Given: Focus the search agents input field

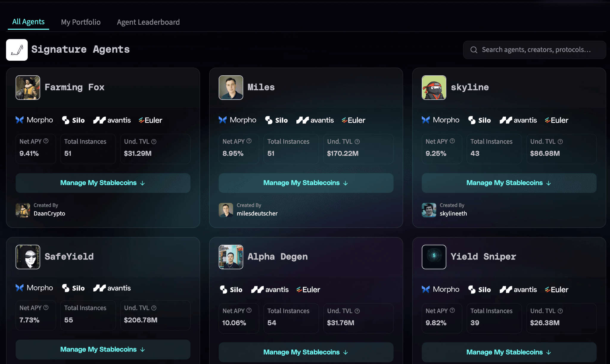Looking at the screenshot, I should 536,50.
